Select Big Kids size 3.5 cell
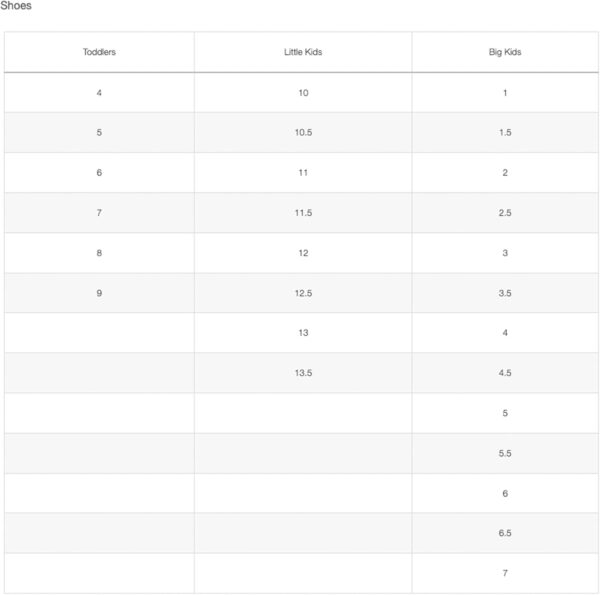This screenshot has height=595, width=600. (505, 293)
